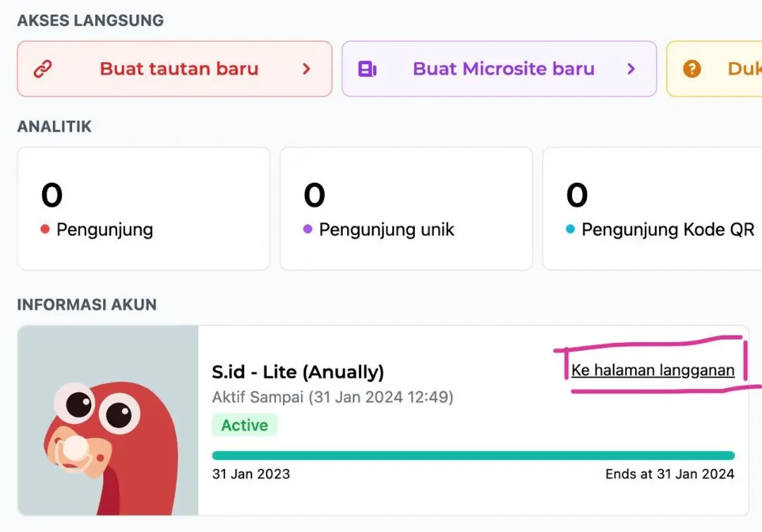This screenshot has width=762, height=532.
Task: Open the Ke halaman langganan link
Action: (x=653, y=370)
